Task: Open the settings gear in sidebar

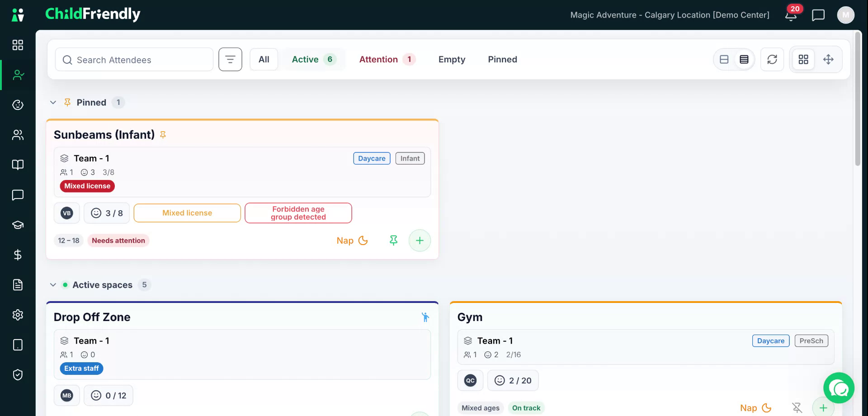Action: 18,315
